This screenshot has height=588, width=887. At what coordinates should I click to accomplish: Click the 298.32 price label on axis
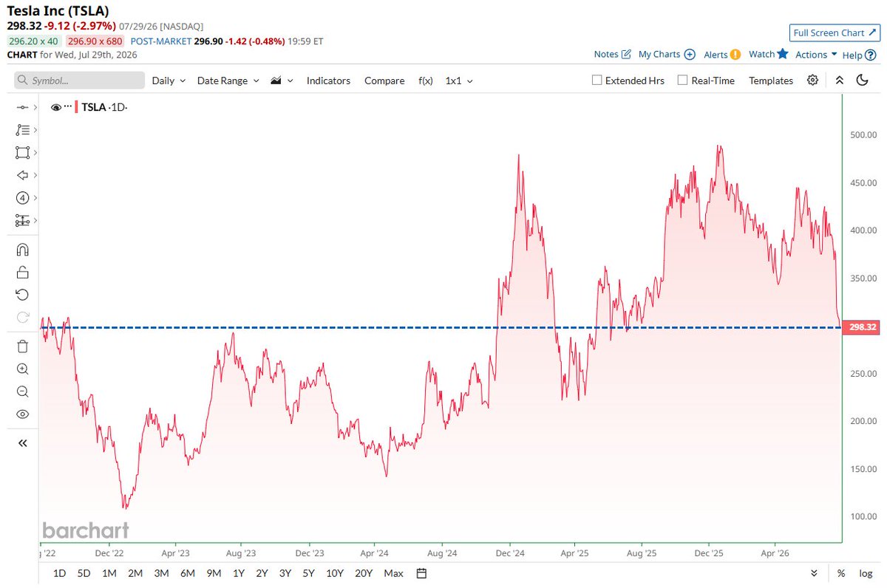point(861,327)
